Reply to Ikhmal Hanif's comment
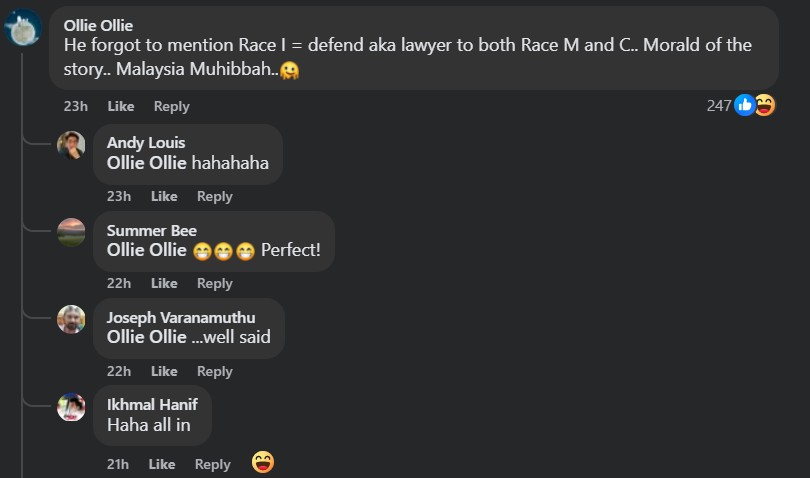Image resolution: width=810 pixels, height=478 pixels. coord(213,465)
